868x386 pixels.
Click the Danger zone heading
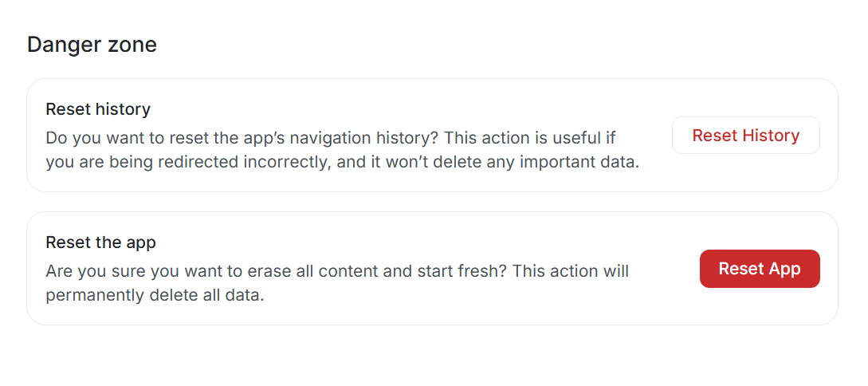[92, 45]
